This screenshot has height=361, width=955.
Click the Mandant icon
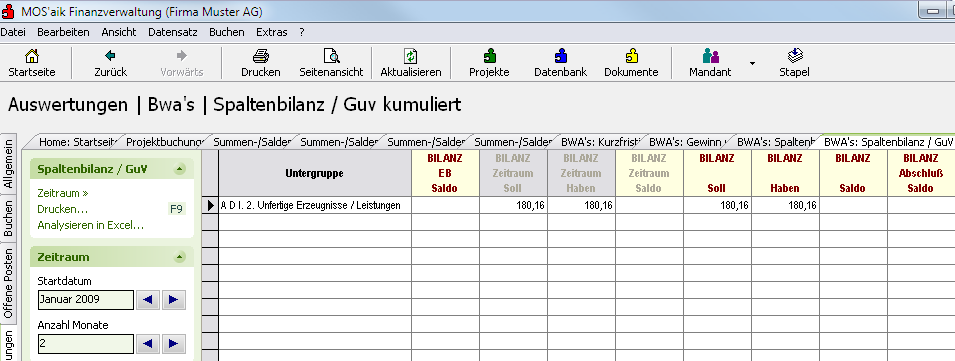[710, 57]
